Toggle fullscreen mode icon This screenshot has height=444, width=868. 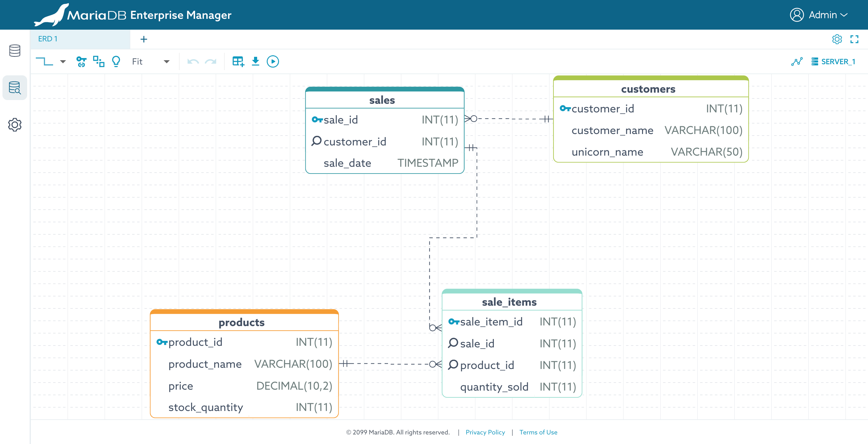pyautogui.click(x=854, y=39)
